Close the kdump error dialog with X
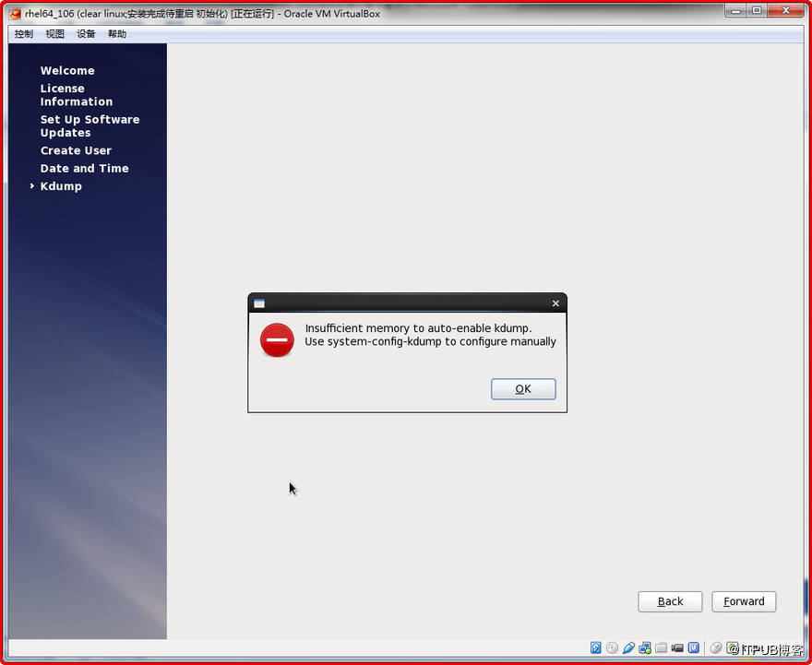 (555, 303)
